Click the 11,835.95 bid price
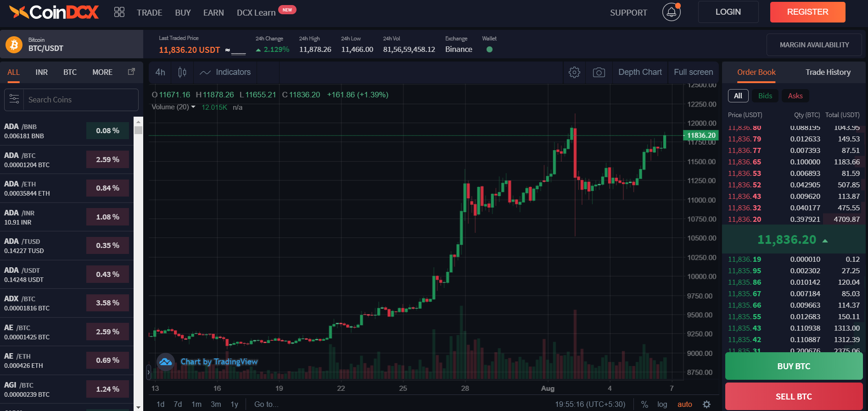Screen dimensions: 868x411 coord(744,270)
